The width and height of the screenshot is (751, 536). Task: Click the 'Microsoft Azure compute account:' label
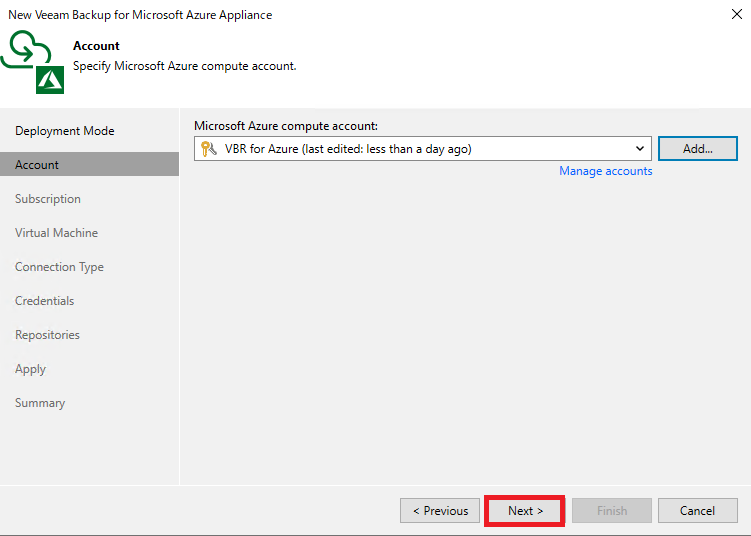coord(286,126)
